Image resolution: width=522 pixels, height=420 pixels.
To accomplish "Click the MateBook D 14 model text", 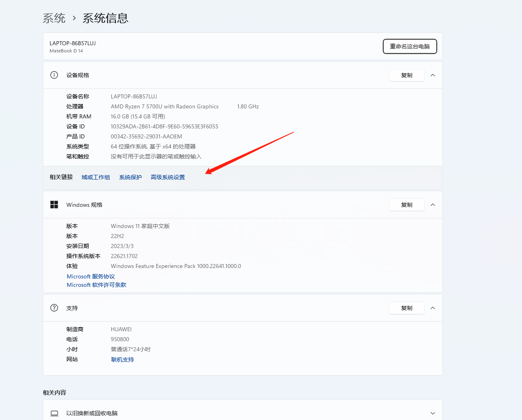I will click(x=66, y=51).
